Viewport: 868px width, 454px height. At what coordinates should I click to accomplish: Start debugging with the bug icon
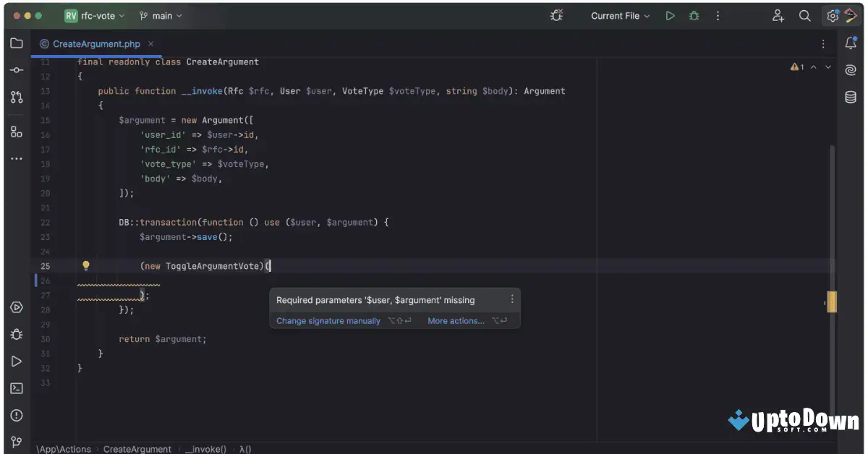click(694, 15)
